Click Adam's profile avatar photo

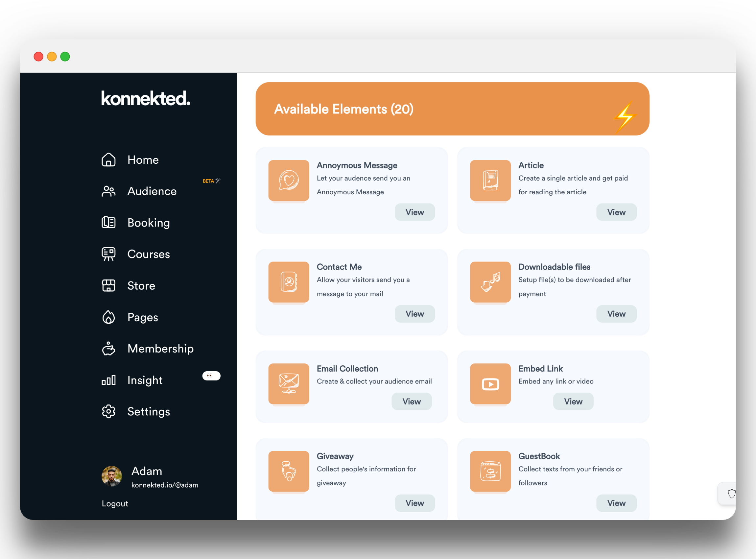coord(112,476)
